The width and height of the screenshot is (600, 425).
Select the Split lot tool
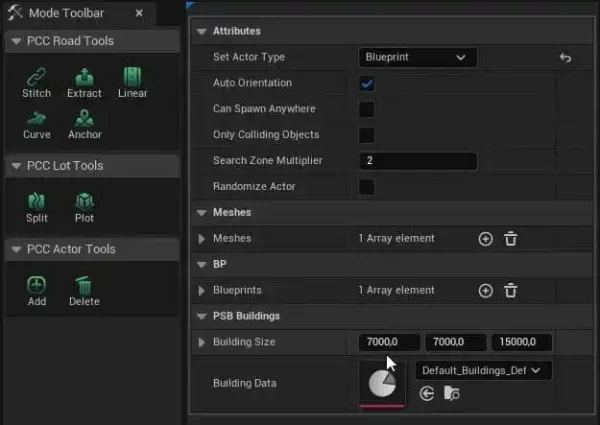click(x=36, y=206)
